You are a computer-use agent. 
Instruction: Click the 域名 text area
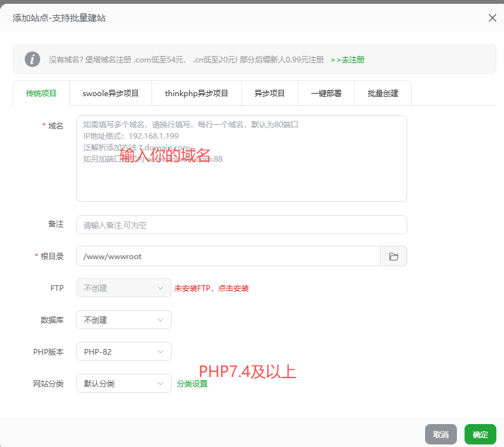click(241, 178)
